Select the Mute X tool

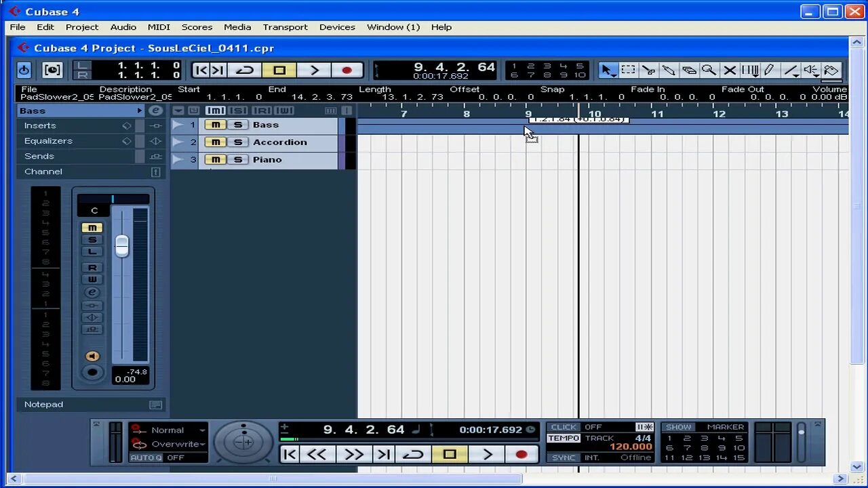[x=729, y=70]
